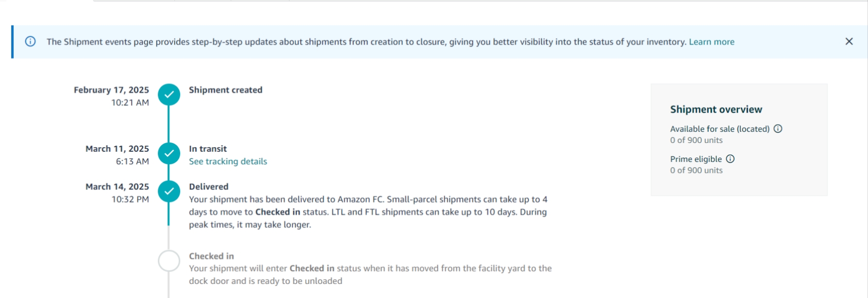Click the greyed Checked in step heading
Image resolution: width=868 pixels, height=298 pixels.
(211, 256)
